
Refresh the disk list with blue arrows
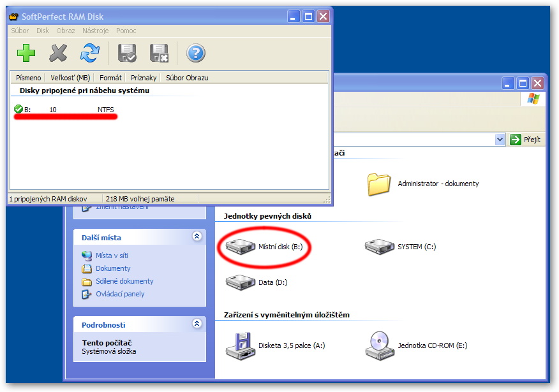pyautogui.click(x=89, y=53)
